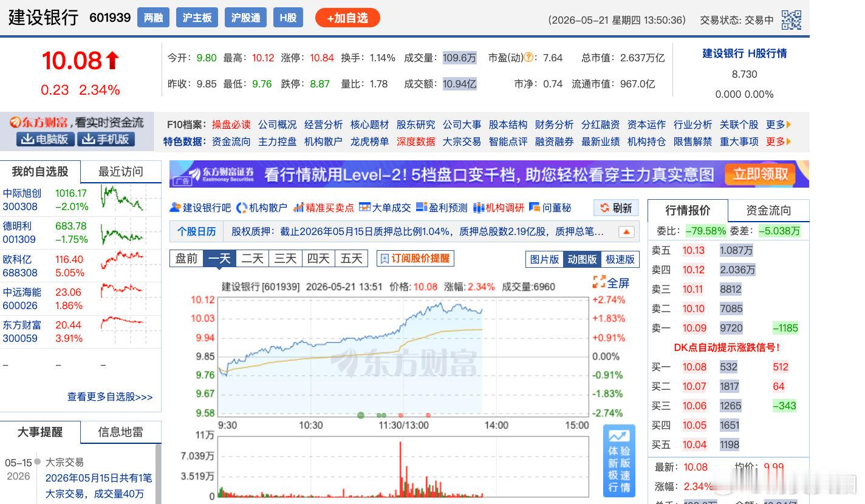The image size is (865, 504).
Task: Click 东方财富 mini trend chart
Action: [123, 322]
